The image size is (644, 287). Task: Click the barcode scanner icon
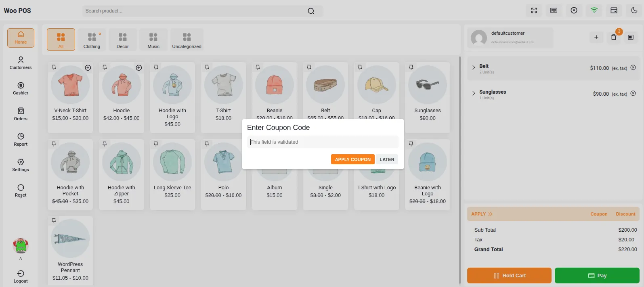631,37
